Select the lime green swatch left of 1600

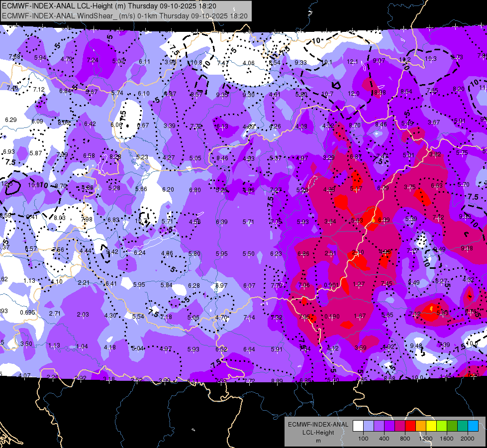pos(441,426)
